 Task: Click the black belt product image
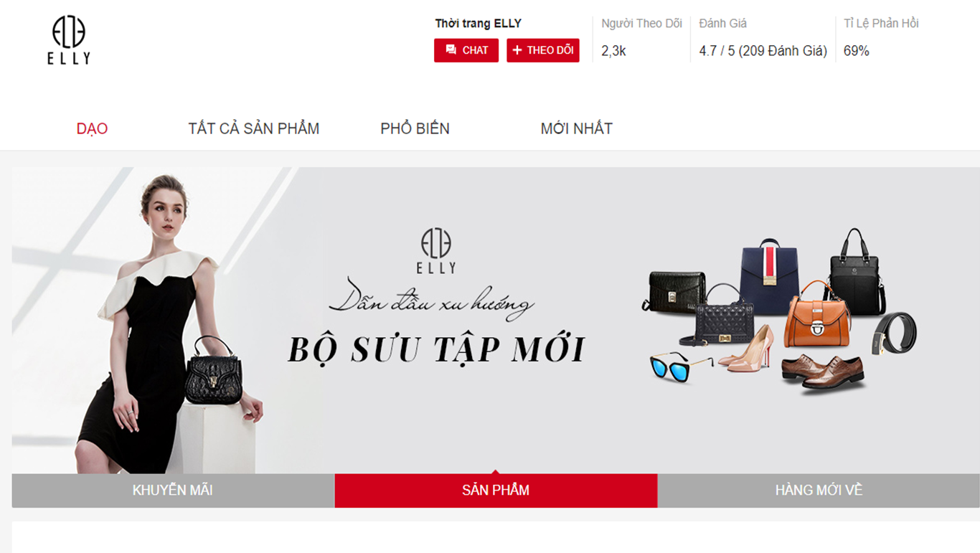(x=894, y=333)
